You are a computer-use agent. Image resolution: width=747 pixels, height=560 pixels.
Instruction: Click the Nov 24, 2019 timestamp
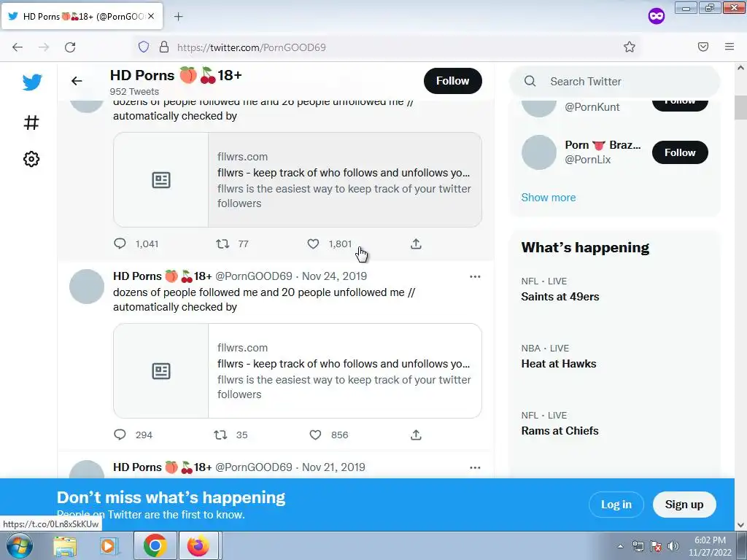(x=334, y=276)
